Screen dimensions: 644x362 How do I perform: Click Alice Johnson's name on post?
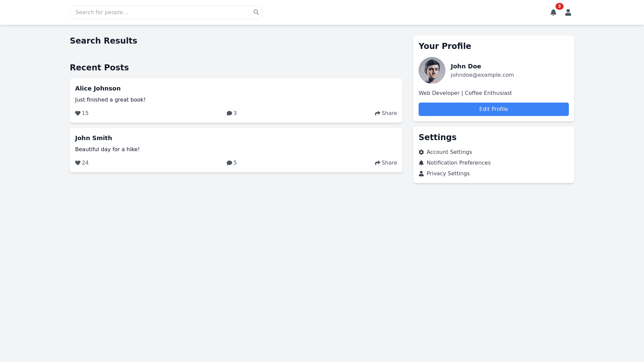(x=98, y=88)
